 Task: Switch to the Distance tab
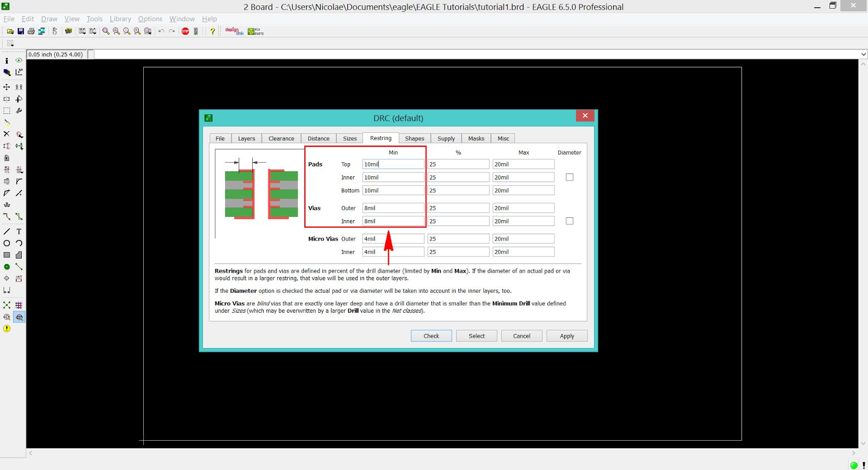point(318,138)
